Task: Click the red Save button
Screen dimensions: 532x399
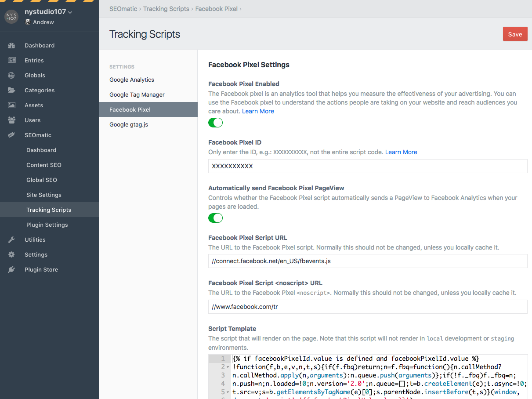Action: coord(515,34)
